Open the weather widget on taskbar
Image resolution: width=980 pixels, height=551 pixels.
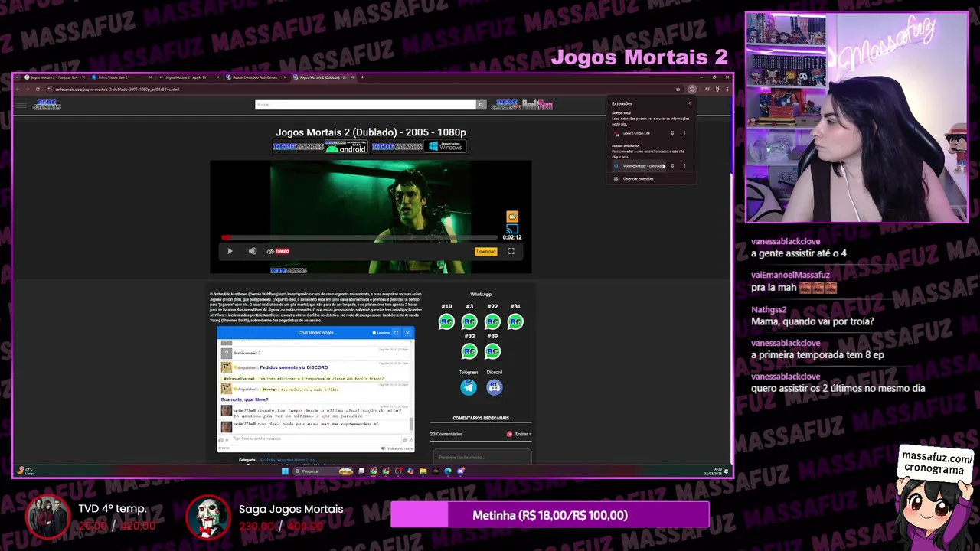point(25,471)
